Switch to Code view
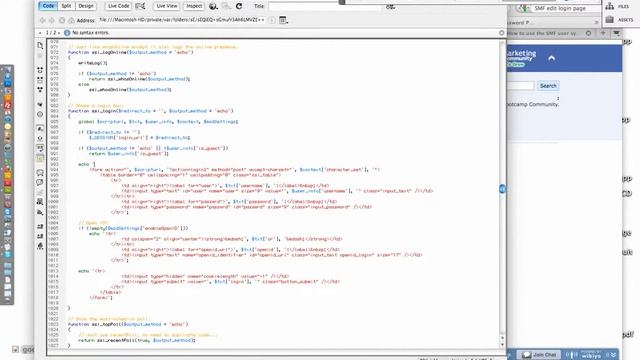 pos(48,6)
